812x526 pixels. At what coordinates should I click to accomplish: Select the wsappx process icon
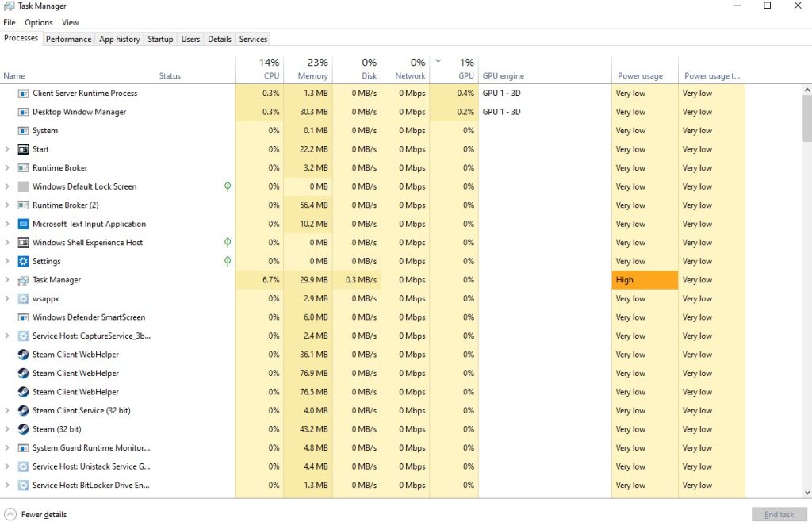click(23, 298)
